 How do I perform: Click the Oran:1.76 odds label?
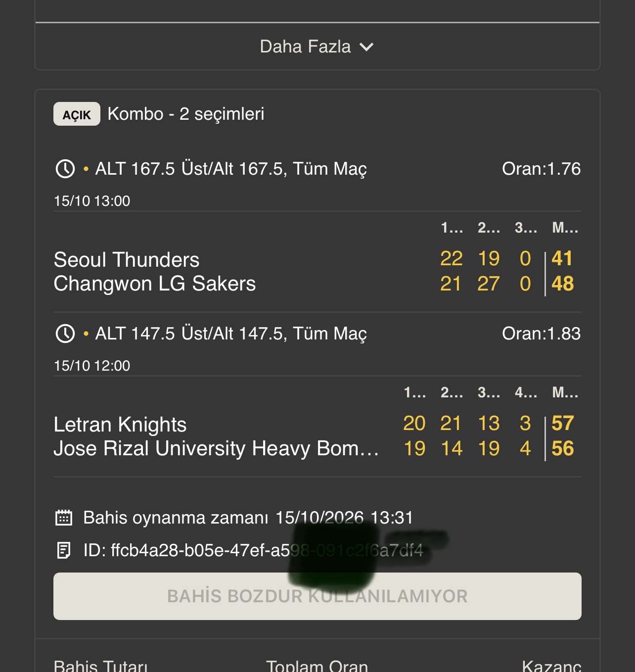click(x=542, y=169)
